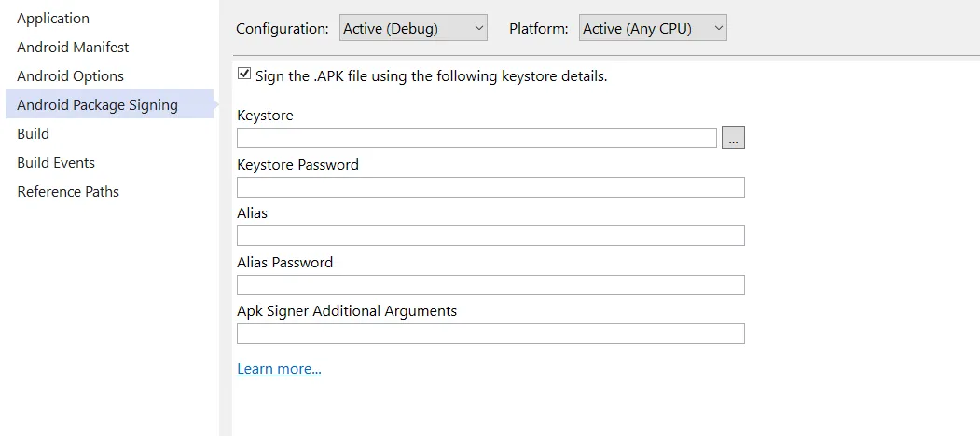Viewport: 980px width, 436px height.
Task: Focus Apk Signer Additional Arguments field
Action: point(490,334)
